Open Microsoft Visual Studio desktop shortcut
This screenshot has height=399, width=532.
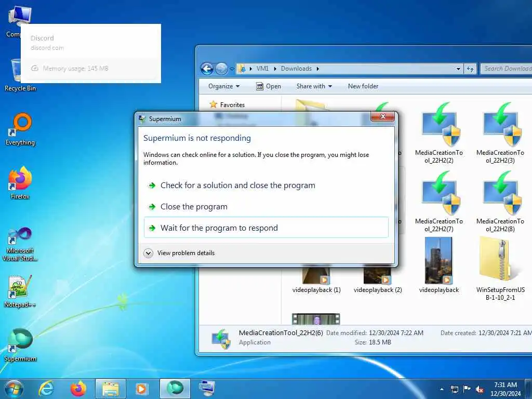coord(20,244)
